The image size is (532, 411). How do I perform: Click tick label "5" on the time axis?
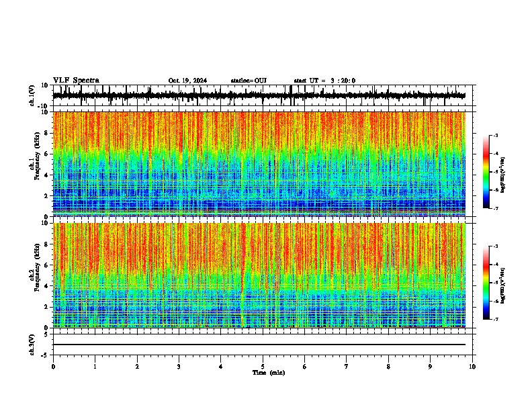(x=263, y=367)
